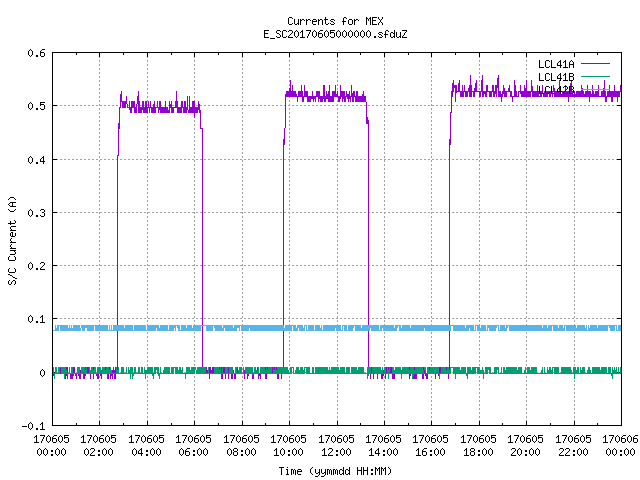Screen dimensions: 640x480
Task: Click the file name E_SC20170605000000.sfduZ
Action: click(335, 34)
